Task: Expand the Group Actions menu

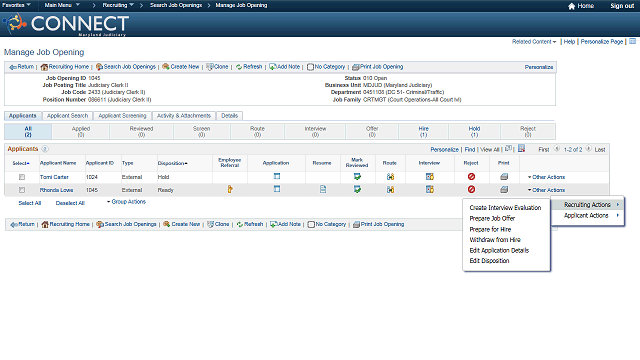Action: 126,202
